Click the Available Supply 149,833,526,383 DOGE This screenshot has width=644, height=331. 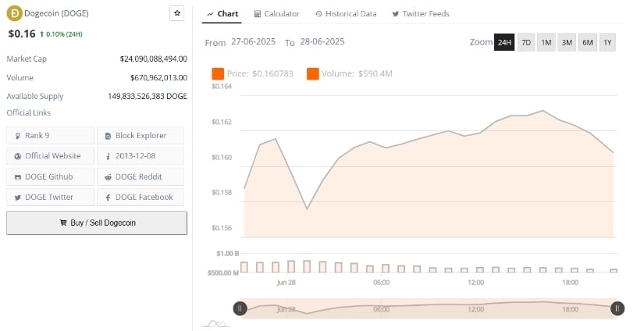[x=148, y=96]
